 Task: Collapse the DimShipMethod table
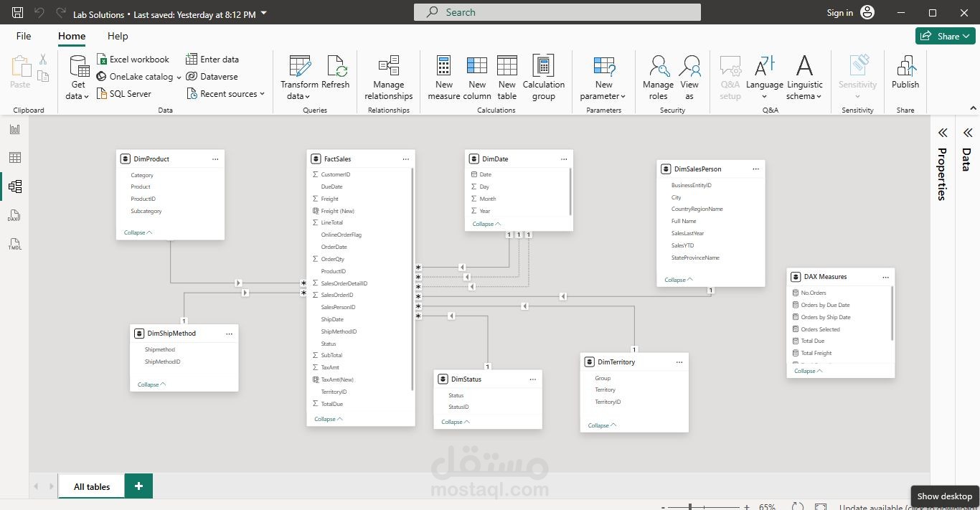click(151, 384)
